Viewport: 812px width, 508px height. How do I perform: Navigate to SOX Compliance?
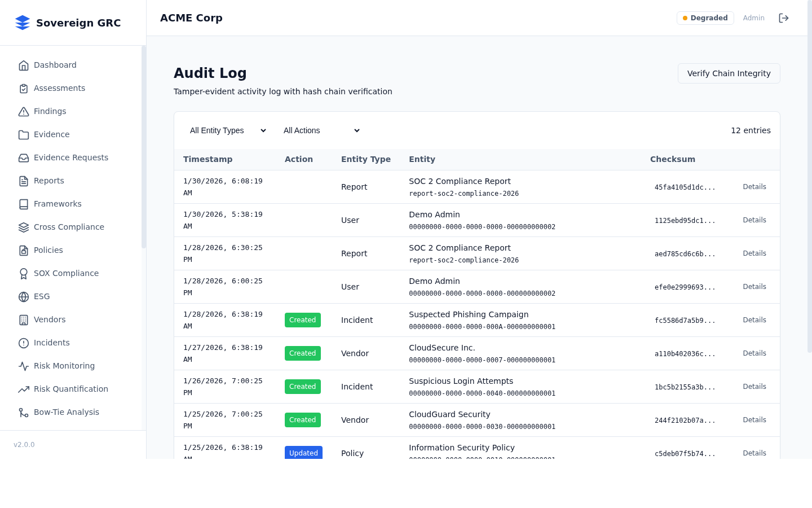tap(66, 273)
